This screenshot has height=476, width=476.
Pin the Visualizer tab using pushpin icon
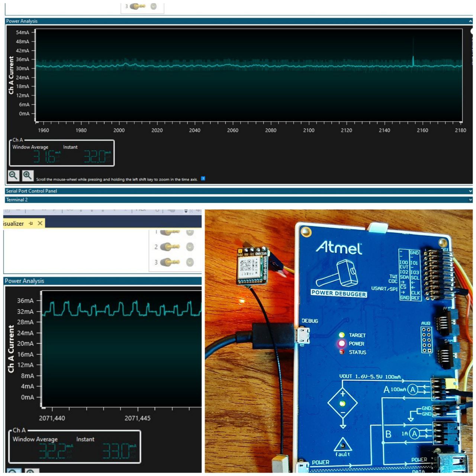coord(31,223)
